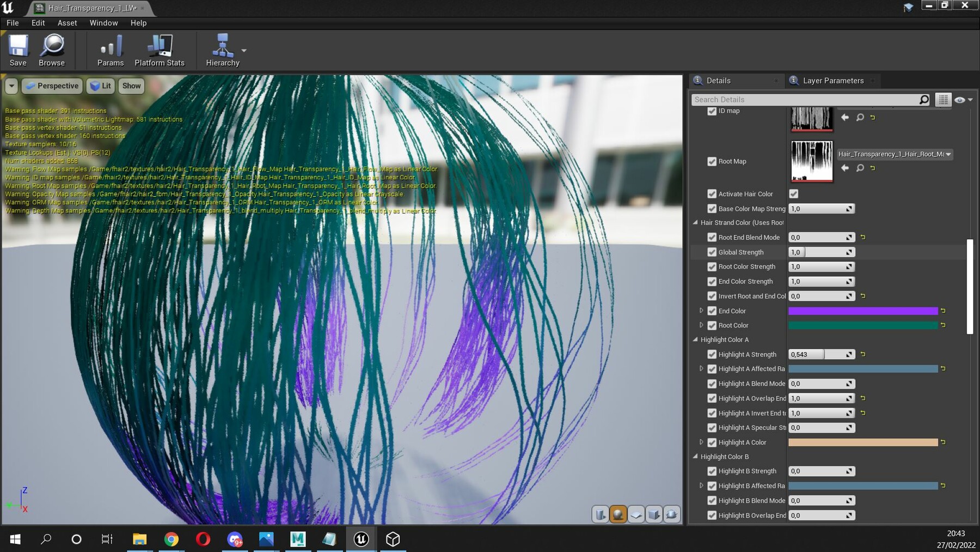The height and width of the screenshot is (552, 980).
Task: Reset Highlight A Strength to default
Action: point(863,354)
